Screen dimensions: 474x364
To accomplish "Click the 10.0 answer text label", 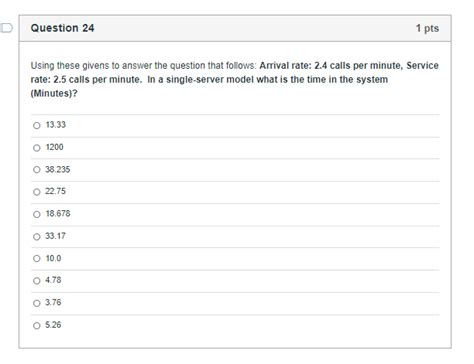I will (53, 258).
